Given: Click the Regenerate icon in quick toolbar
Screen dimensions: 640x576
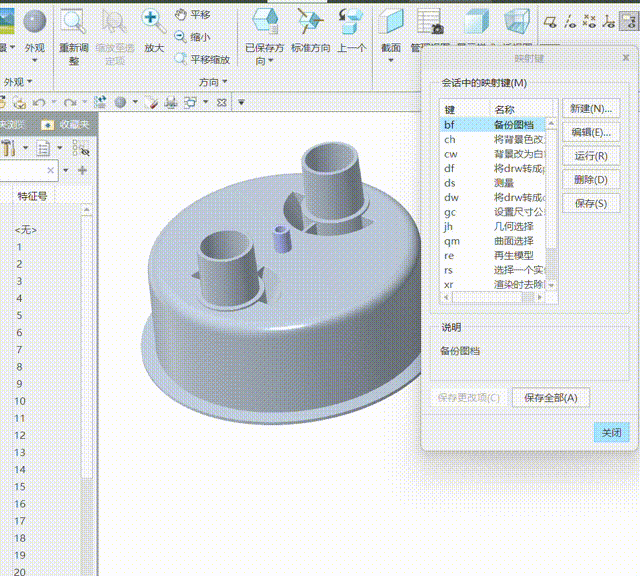Looking at the screenshot, I should click(100, 102).
